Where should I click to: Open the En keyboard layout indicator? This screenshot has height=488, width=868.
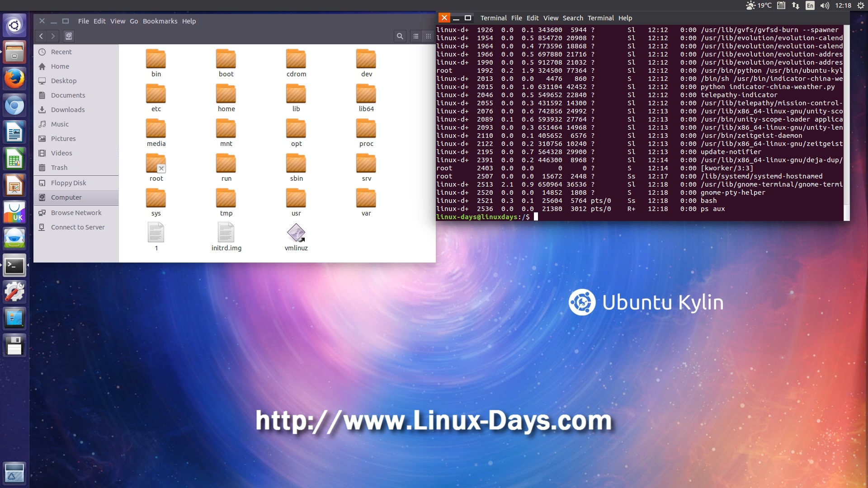pyautogui.click(x=810, y=5)
